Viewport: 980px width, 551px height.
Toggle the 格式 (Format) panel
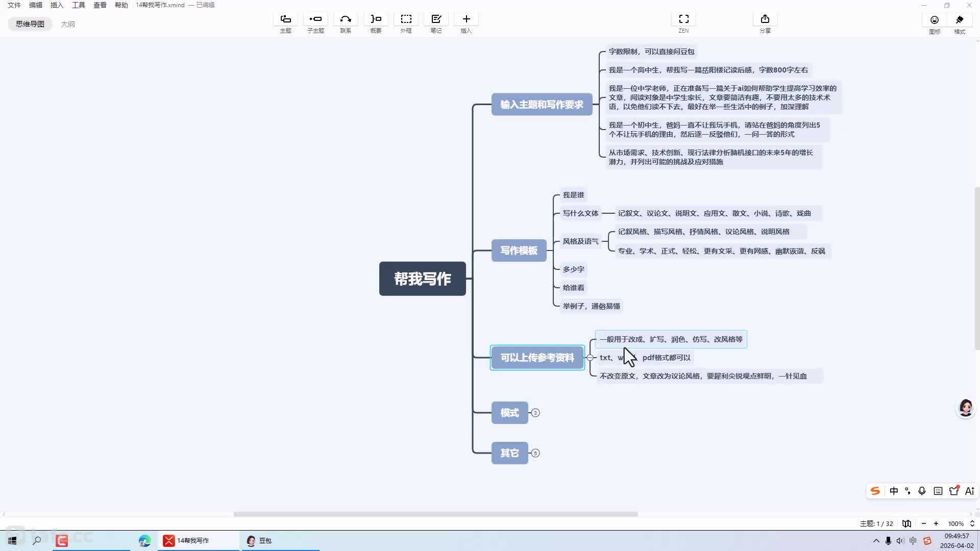[960, 20]
